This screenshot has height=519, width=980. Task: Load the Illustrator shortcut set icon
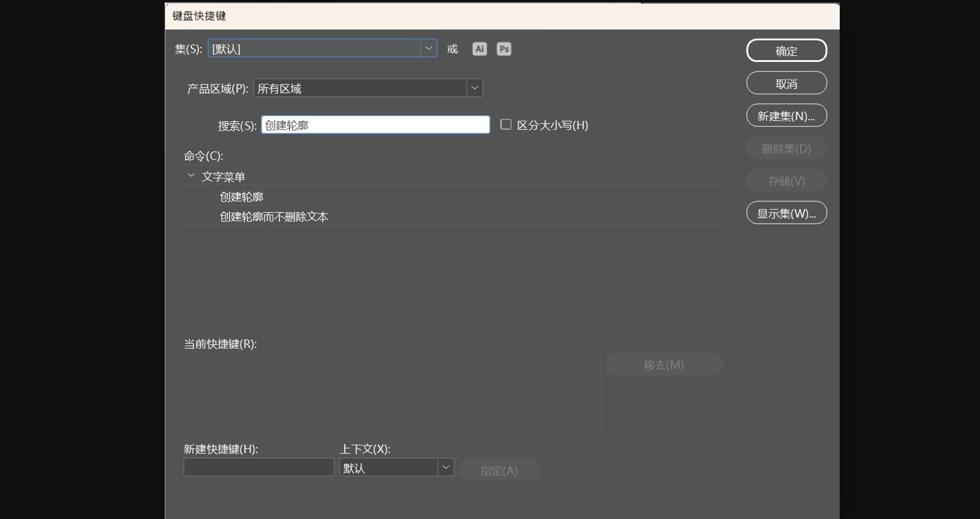480,49
